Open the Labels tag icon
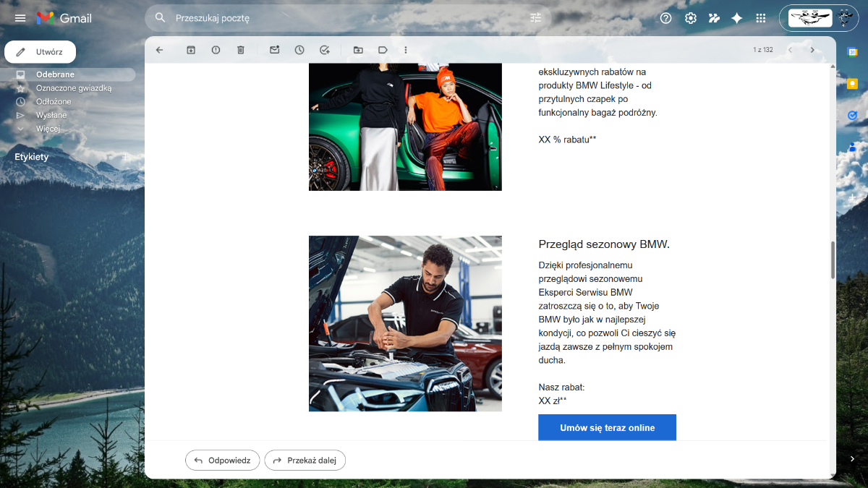This screenshot has height=488, width=868. click(x=383, y=50)
